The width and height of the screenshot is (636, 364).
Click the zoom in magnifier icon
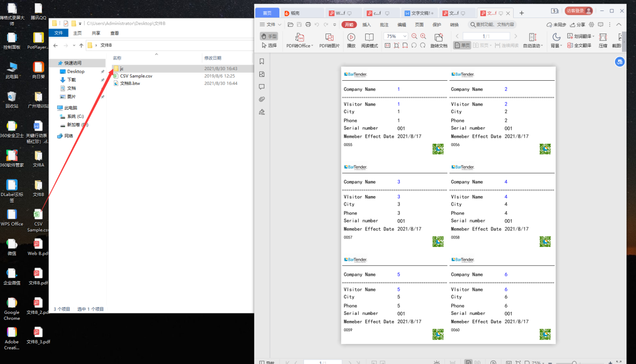point(423,36)
